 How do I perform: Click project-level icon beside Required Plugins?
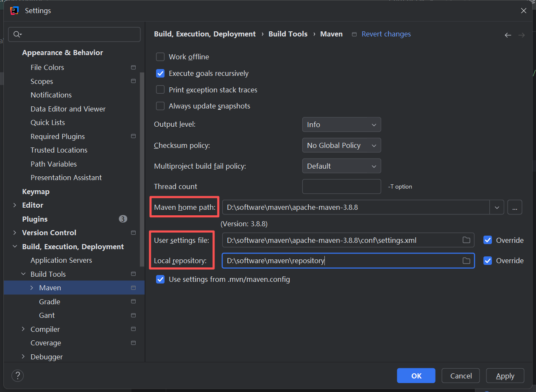tap(133, 136)
